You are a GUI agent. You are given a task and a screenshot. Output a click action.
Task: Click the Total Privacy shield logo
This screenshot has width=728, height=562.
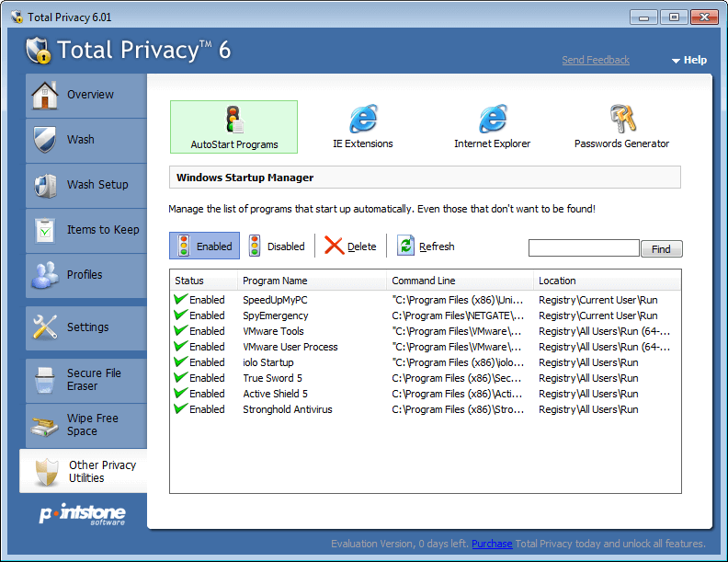pos(38,51)
